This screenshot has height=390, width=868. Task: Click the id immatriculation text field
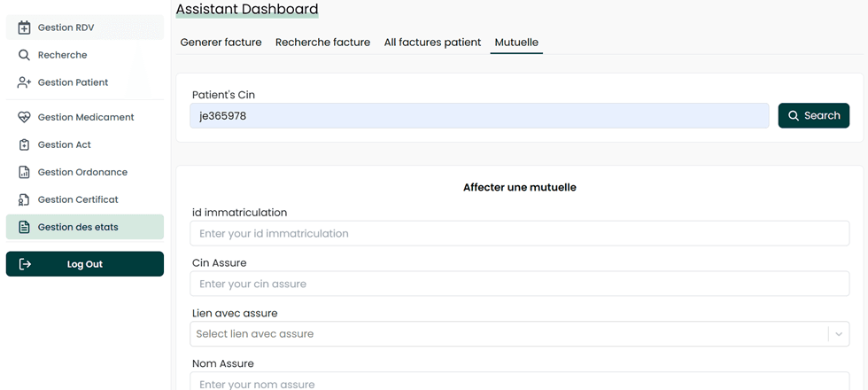click(x=519, y=234)
